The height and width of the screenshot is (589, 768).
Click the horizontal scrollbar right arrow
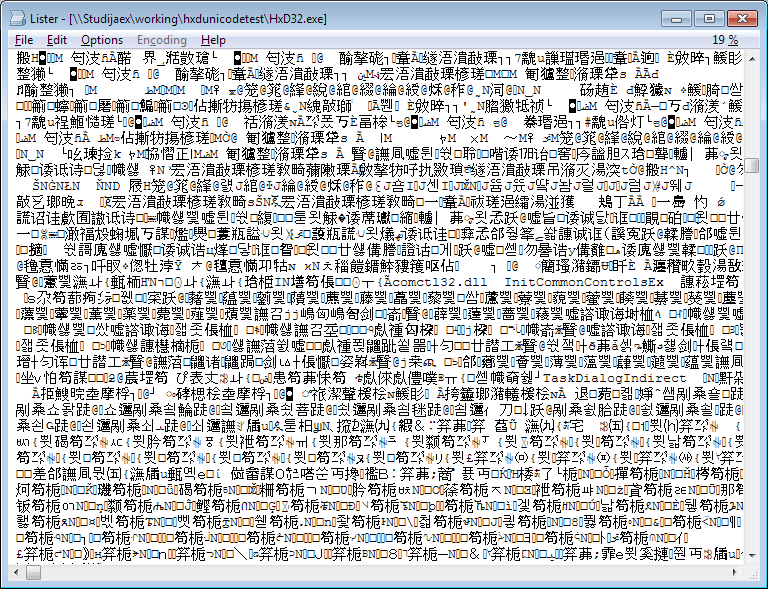(734, 571)
